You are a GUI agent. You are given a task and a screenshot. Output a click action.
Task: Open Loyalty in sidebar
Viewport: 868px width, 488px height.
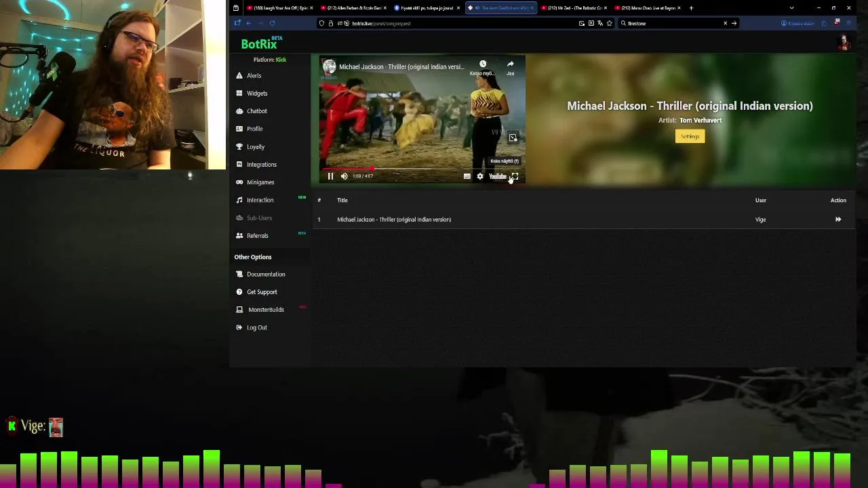click(256, 146)
